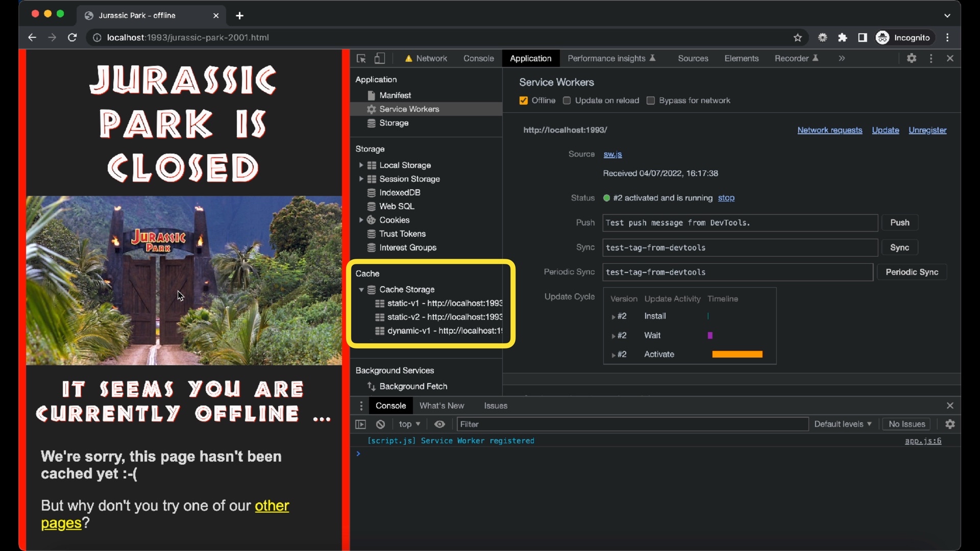Enable Update on reload checkbox
This screenshot has width=980, height=551.
coord(567,101)
